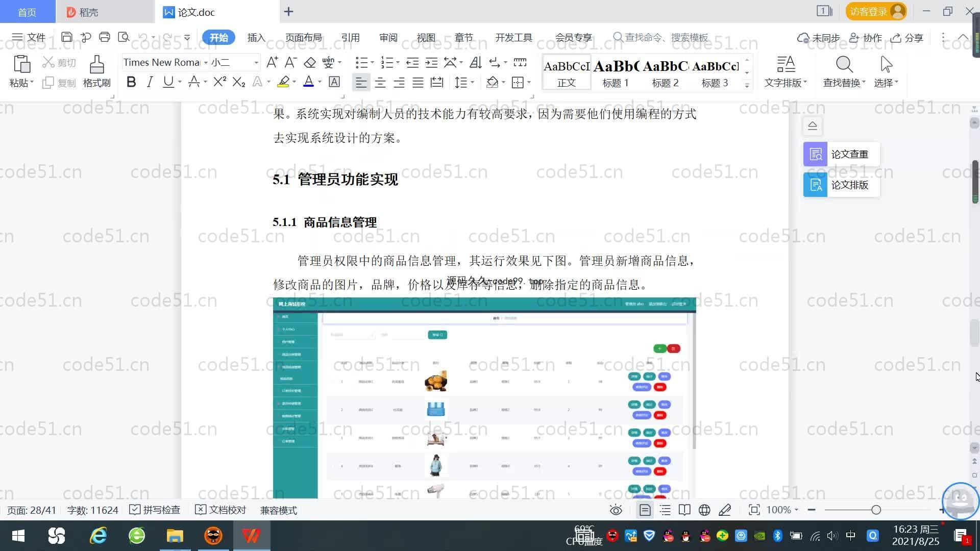Click the thesis plagiarism check button
980x551 pixels.
pos(841,154)
